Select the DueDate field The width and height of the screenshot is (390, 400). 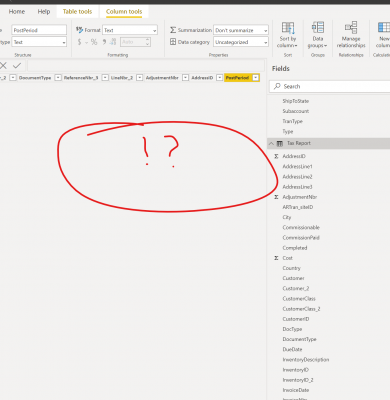coord(292,349)
